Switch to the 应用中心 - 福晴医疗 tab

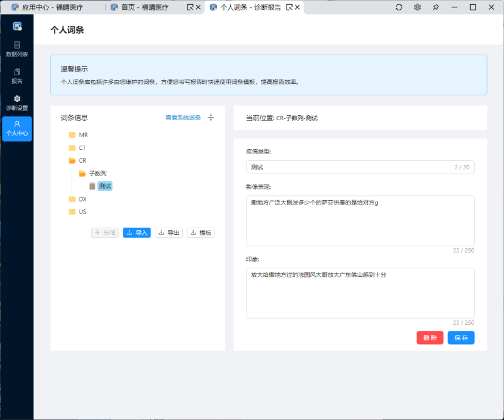52,7
